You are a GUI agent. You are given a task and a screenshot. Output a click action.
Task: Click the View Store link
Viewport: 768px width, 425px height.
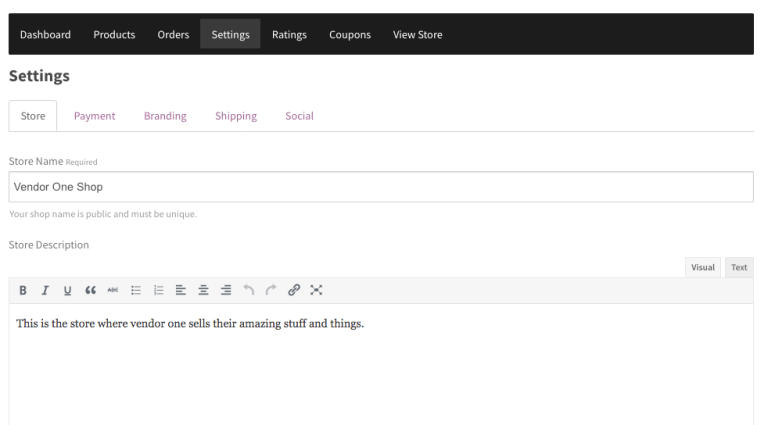418,35
